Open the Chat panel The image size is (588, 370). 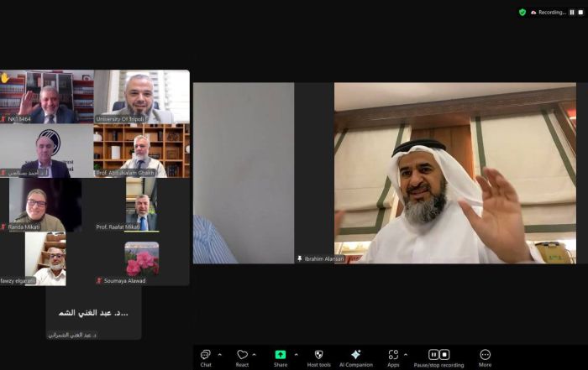point(206,356)
